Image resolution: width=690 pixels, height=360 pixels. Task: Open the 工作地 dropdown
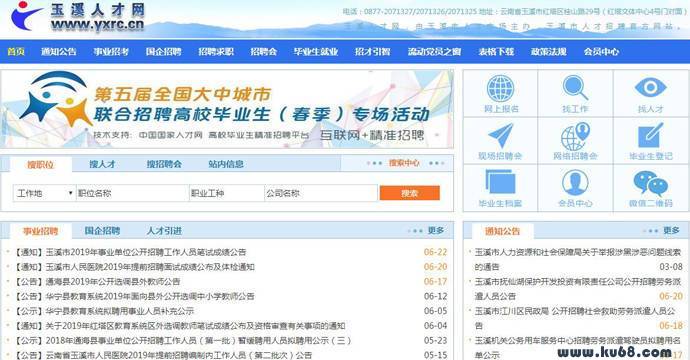(x=44, y=193)
